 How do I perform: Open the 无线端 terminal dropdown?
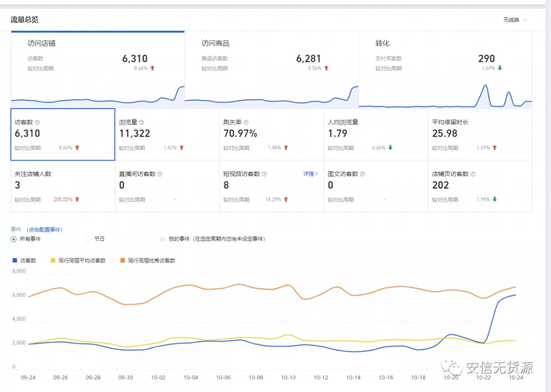point(515,20)
